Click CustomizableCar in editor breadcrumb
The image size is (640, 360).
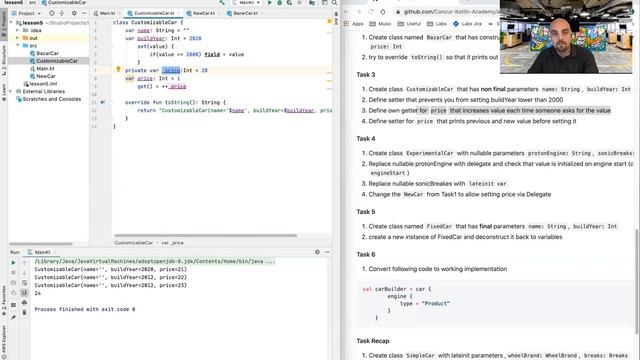click(133, 243)
